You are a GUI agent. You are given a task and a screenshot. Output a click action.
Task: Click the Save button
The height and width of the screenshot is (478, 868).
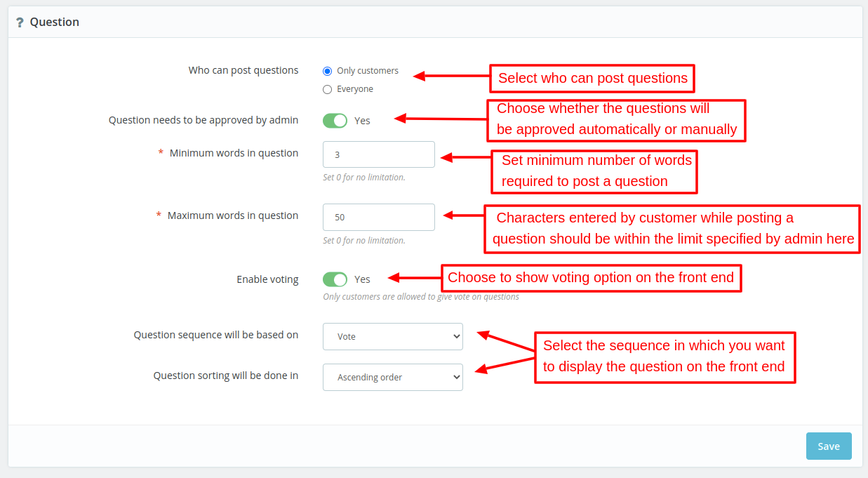coord(828,446)
